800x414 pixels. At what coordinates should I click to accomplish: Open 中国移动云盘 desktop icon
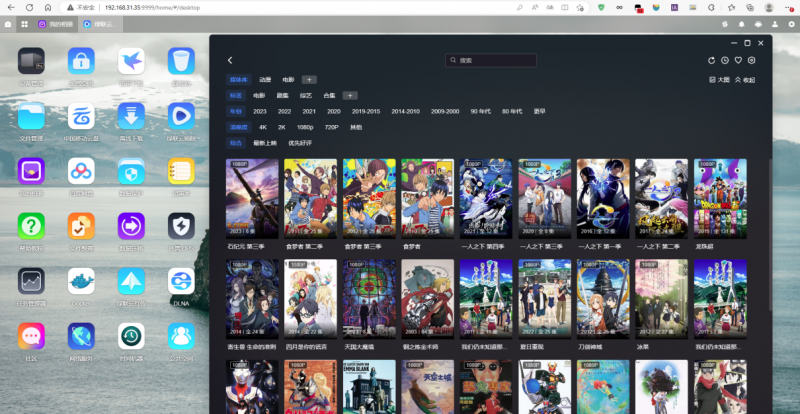click(81, 116)
